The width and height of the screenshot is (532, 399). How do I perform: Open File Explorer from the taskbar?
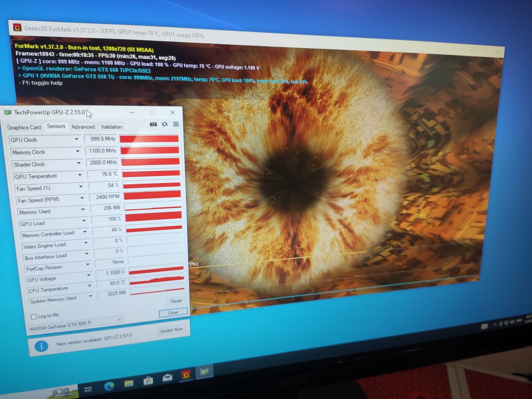(x=129, y=383)
